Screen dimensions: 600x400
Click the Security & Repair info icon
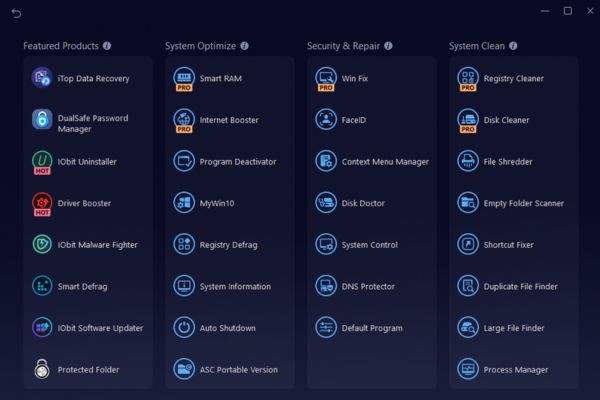pos(388,46)
